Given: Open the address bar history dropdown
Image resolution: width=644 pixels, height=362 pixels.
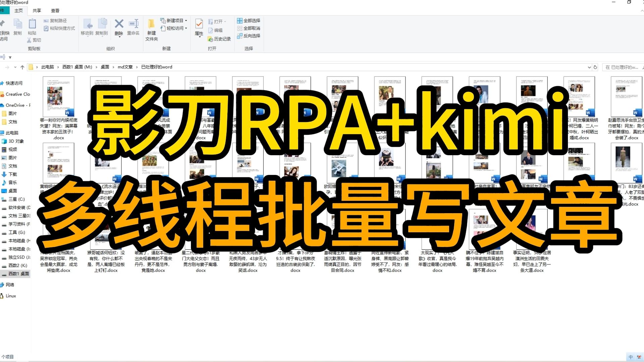Looking at the screenshot, I should (x=589, y=67).
